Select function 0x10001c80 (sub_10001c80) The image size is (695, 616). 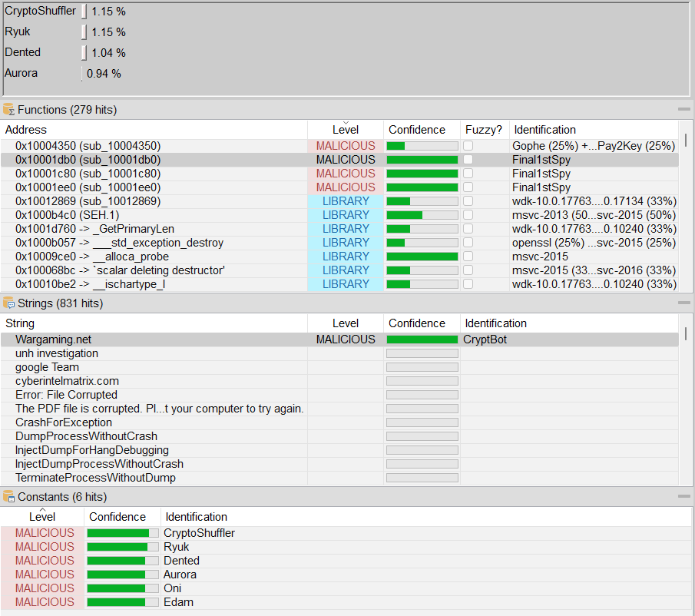click(154, 174)
